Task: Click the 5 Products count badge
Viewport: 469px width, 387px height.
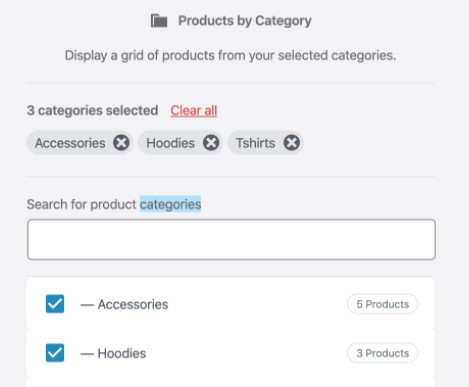Action: [x=382, y=304]
